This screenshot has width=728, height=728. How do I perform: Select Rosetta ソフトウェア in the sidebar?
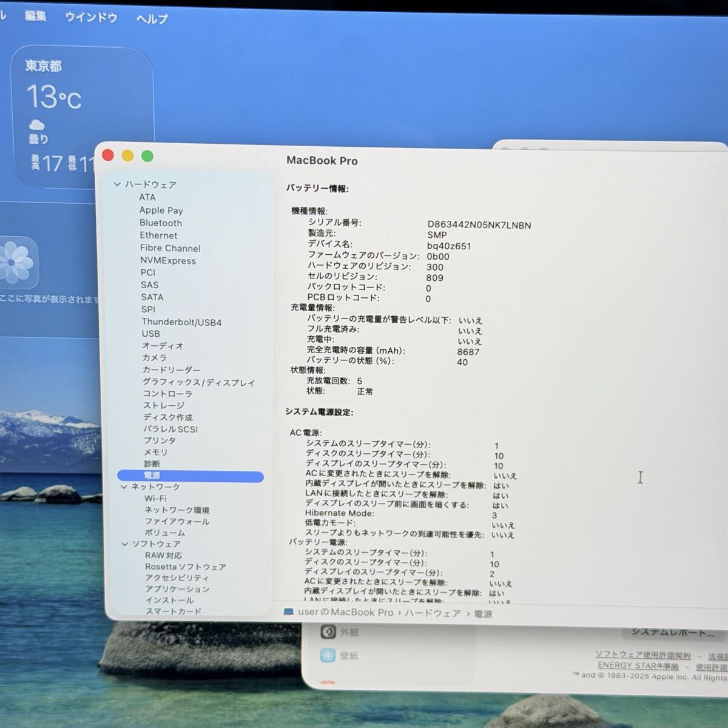186,567
